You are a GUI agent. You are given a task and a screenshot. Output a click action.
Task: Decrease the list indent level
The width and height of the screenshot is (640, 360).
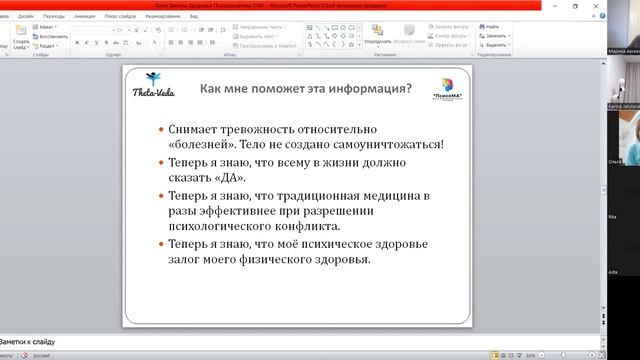point(202,30)
